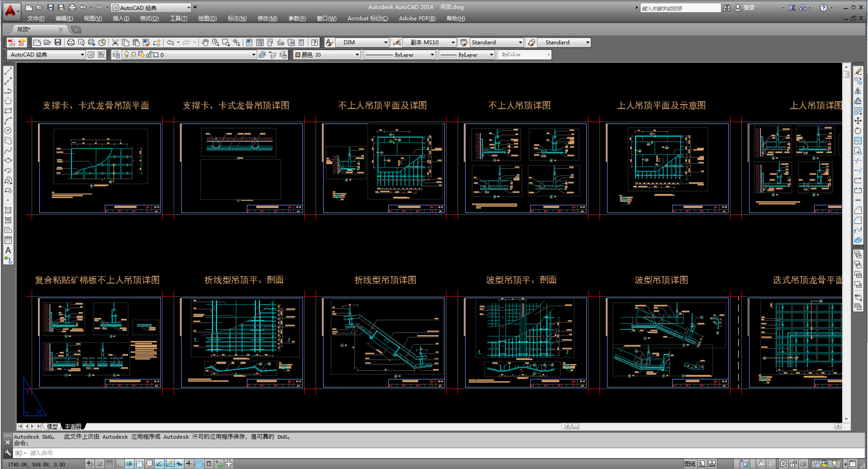Click the keyword search box in title bar
The height and width of the screenshot is (469, 868).
[680, 8]
